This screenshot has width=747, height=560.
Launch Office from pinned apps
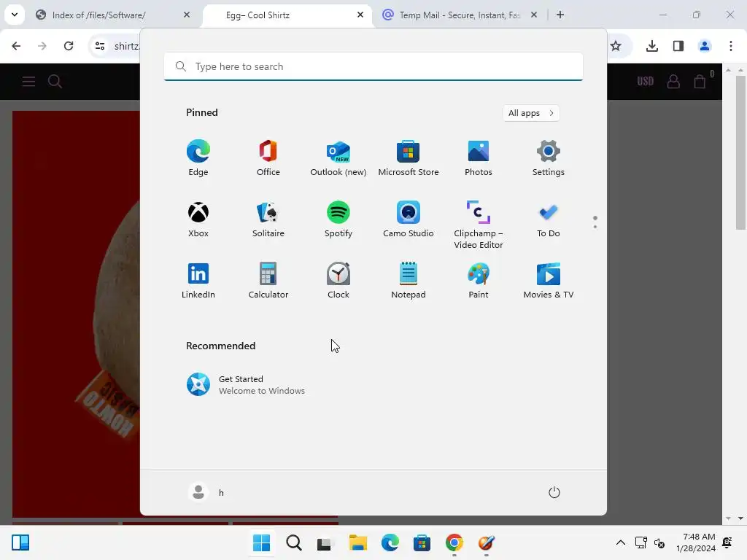tap(268, 158)
